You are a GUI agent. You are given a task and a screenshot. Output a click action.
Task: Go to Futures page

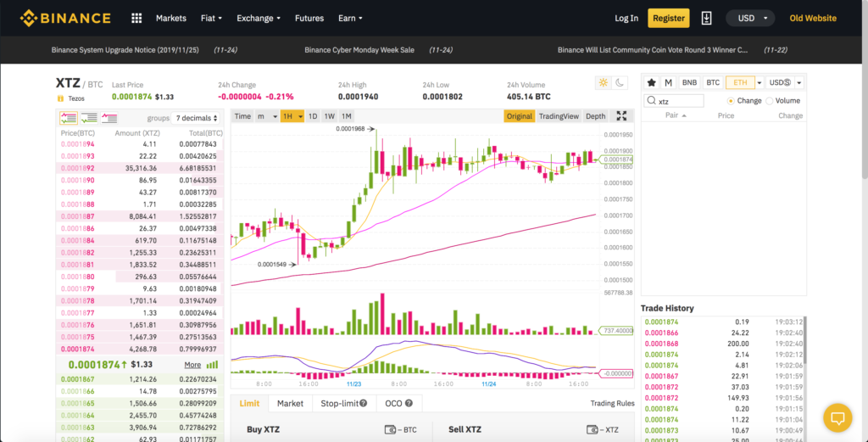[309, 19]
